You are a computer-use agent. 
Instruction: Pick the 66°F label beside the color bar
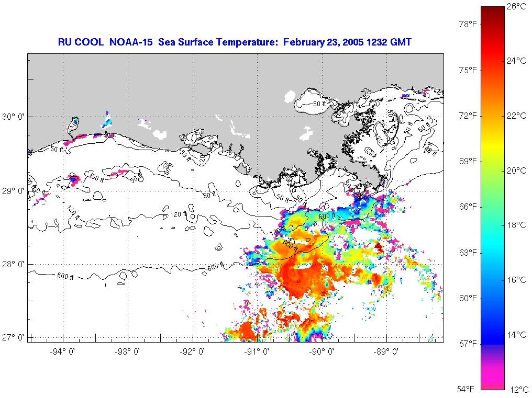(x=468, y=207)
